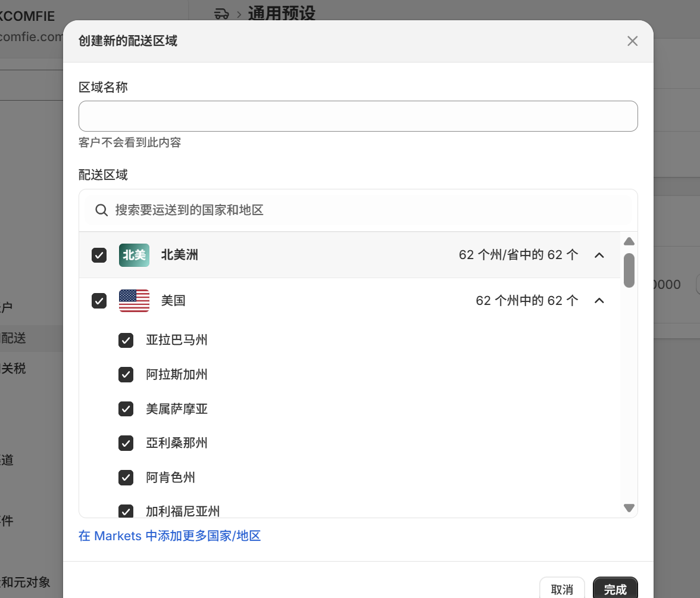700x598 pixels.
Task: Click the 取消 cancel button
Action: tap(562, 589)
